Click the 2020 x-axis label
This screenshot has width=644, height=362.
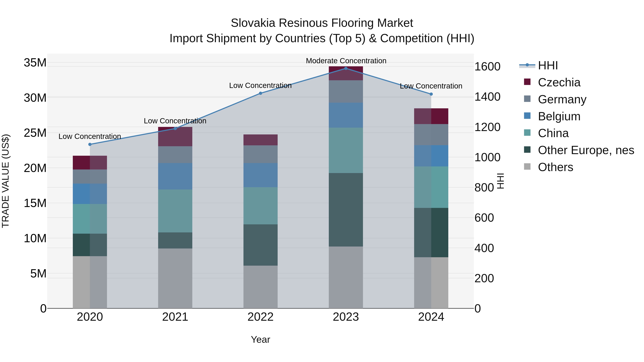(x=90, y=317)
